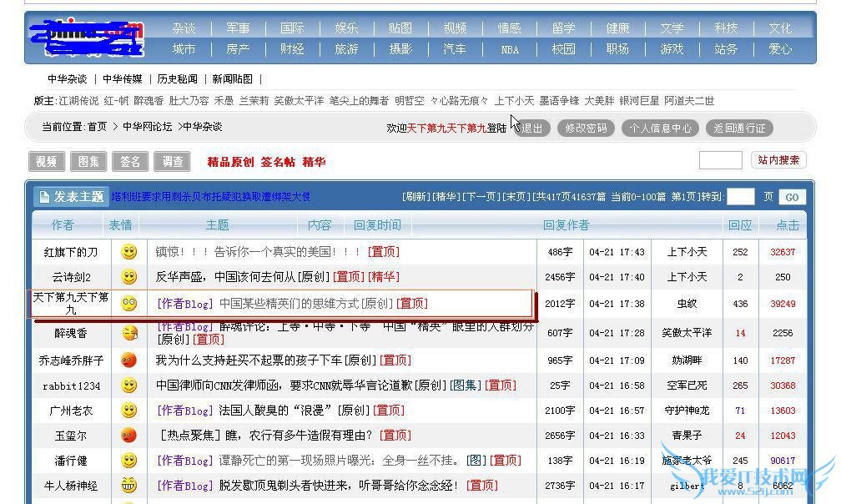
Task: Open the 军事 navigation category
Action: click(x=238, y=28)
